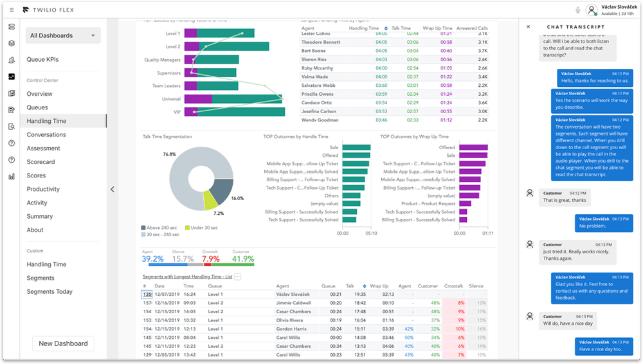The width and height of the screenshot is (643, 364).
Task: Go to the Segments Today custom dashboard
Action: tap(50, 291)
